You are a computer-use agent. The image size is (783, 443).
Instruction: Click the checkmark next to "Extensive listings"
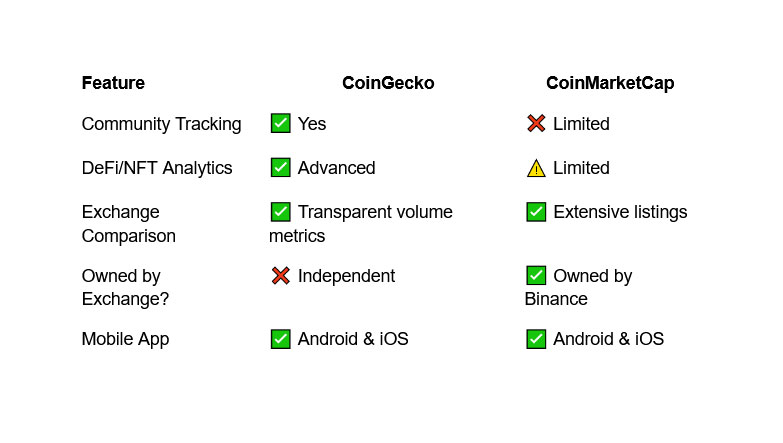536,212
